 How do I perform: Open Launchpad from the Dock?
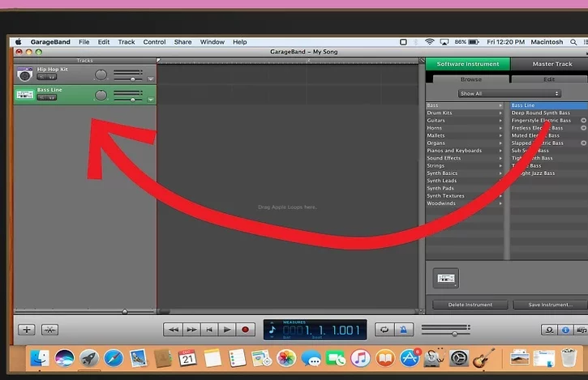[x=89, y=358]
